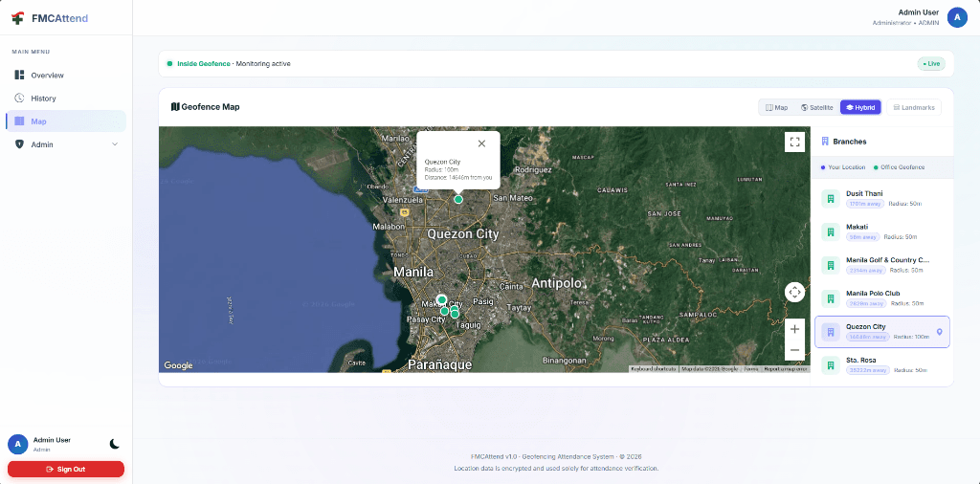Switch map to Map view
Viewport: 980px width, 484px height.
click(x=777, y=107)
